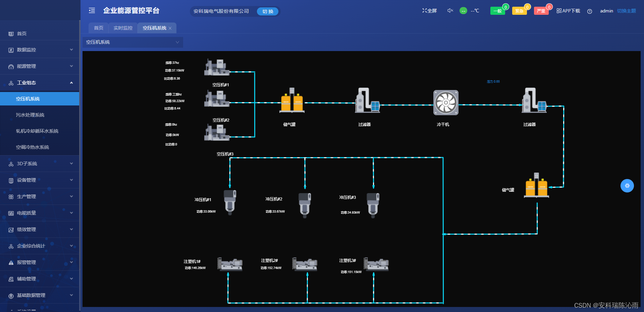Click the 功率:37.15kW reading of 空压机#1
Screen dimensions: 644x312
pos(174,71)
